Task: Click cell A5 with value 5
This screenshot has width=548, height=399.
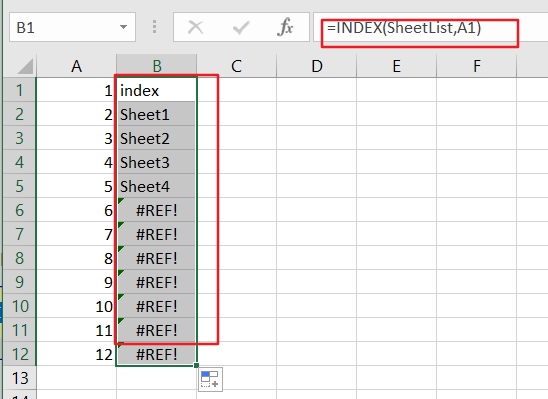Action: tap(76, 186)
